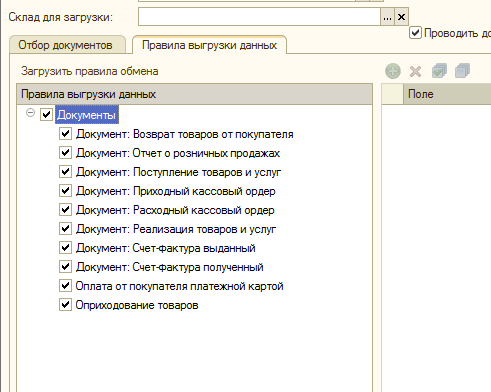The height and width of the screenshot is (392, 491).
Task: Select Правила выгрузки данных tab
Action: point(209,45)
